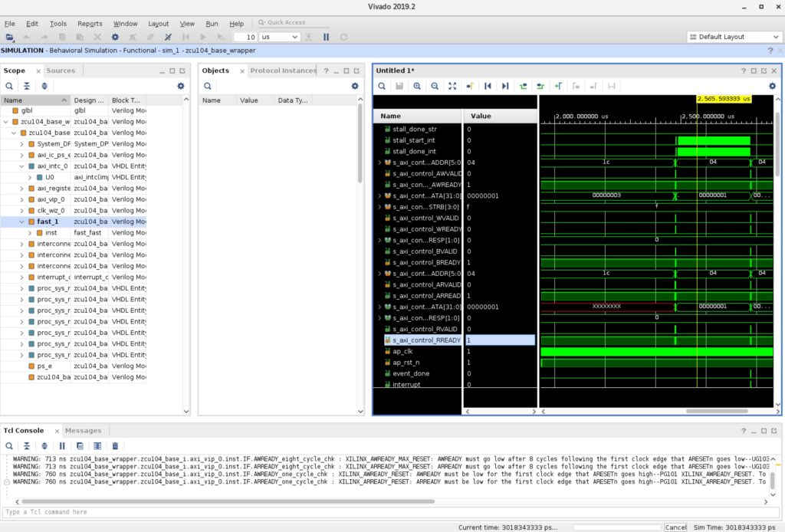Image resolution: width=785 pixels, height=532 pixels.
Task: Search the Objects panel
Action: [x=208, y=86]
